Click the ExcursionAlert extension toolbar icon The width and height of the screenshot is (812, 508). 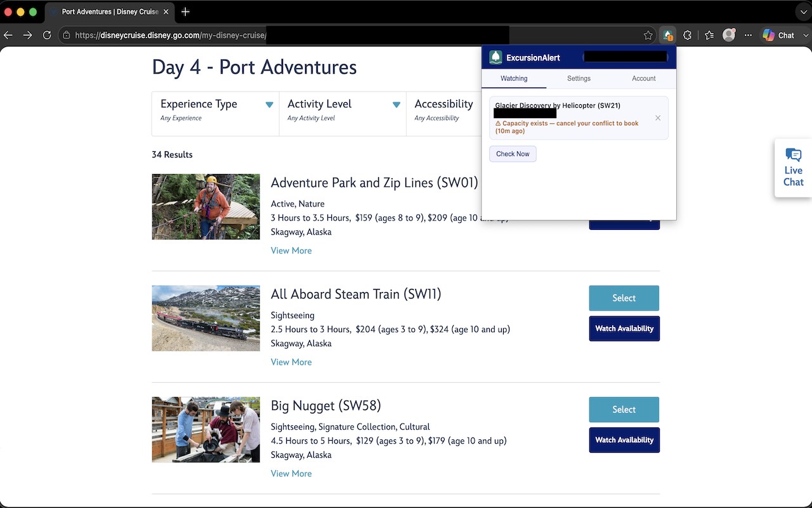(x=667, y=36)
